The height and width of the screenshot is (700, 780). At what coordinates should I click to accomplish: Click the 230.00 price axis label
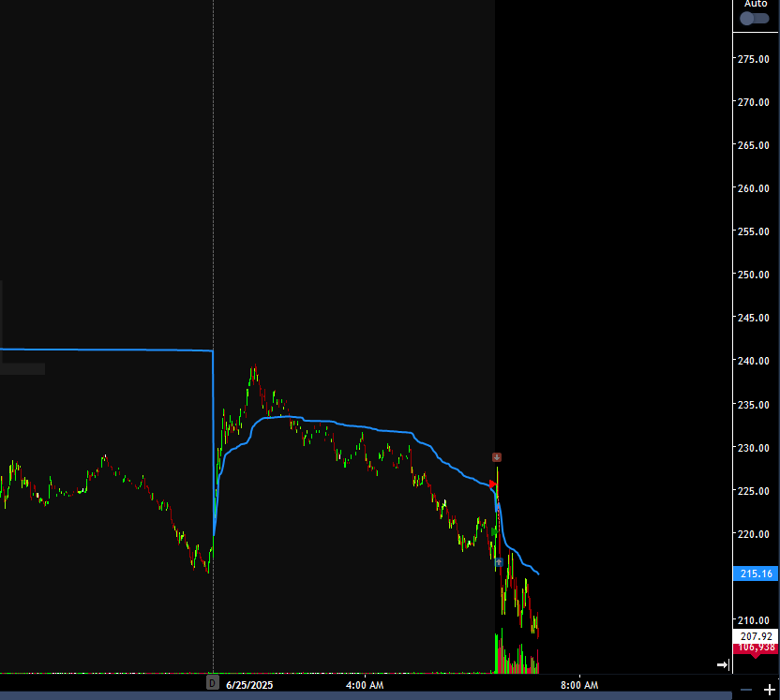[x=753, y=448]
